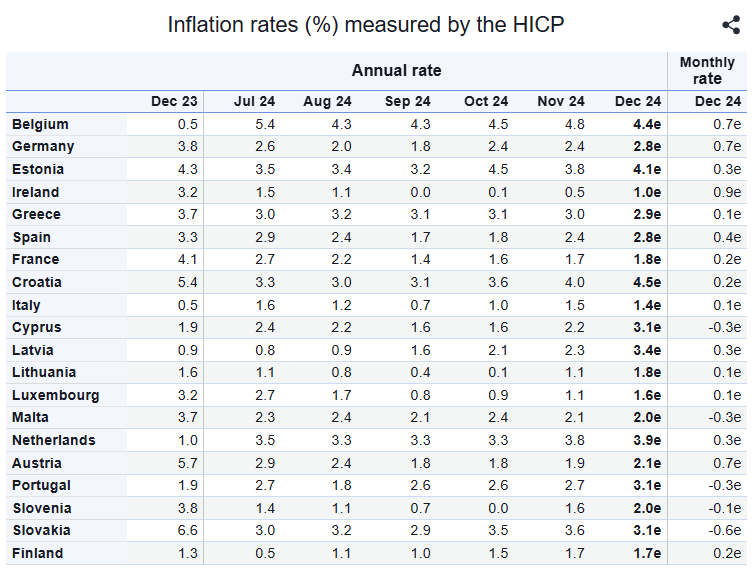
Task: Click Estonia's Oct 24 value 4.5
Action: [x=498, y=169]
